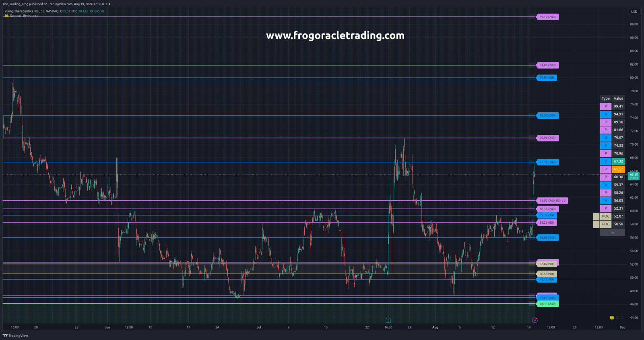
Task: Click the blue V cell beside 94.91
Action: 606,114
